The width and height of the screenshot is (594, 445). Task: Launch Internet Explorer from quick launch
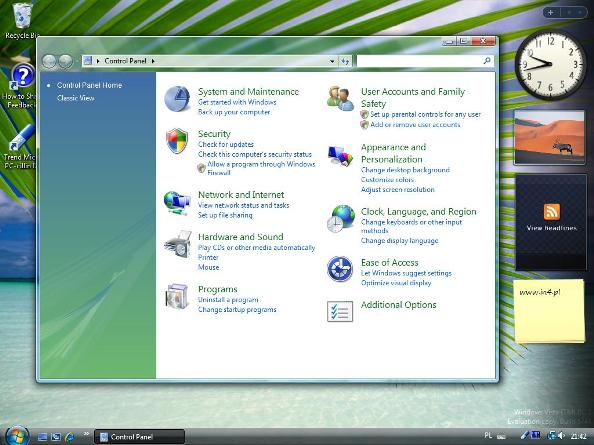[x=69, y=437]
